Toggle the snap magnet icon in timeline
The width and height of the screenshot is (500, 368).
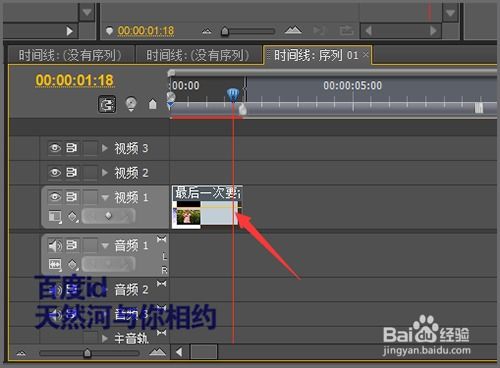click(x=107, y=104)
